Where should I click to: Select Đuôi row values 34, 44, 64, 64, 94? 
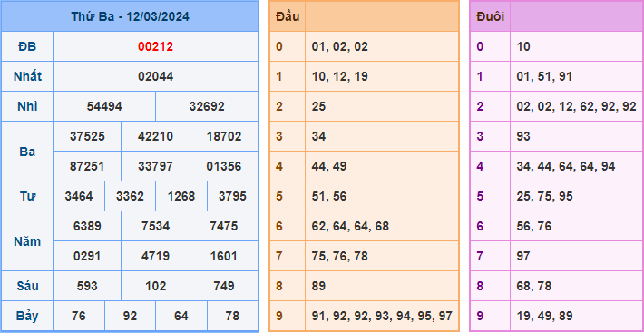coord(566,166)
